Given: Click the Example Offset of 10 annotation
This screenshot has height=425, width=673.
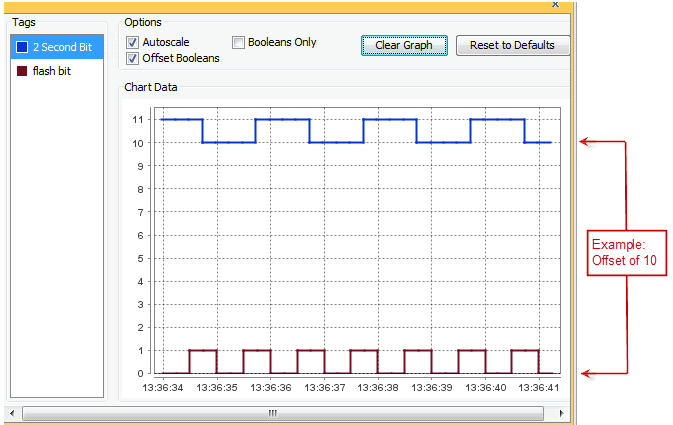Looking at the screenshot, I should click(x=624, y=252).
